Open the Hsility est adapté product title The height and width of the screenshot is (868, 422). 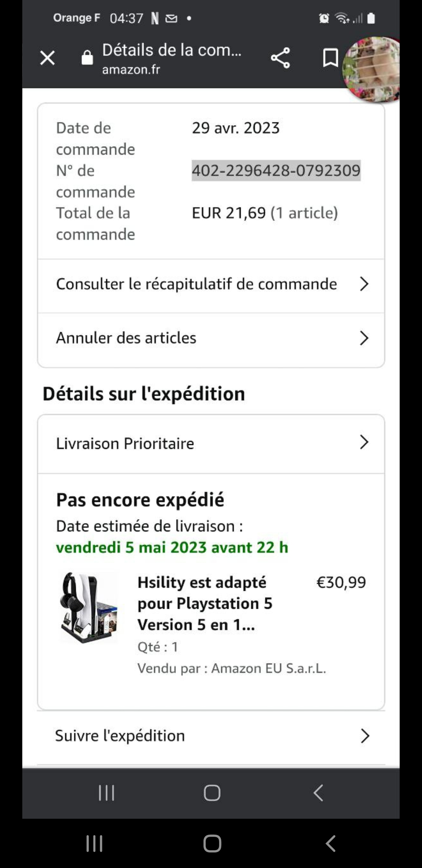point(205,603)
